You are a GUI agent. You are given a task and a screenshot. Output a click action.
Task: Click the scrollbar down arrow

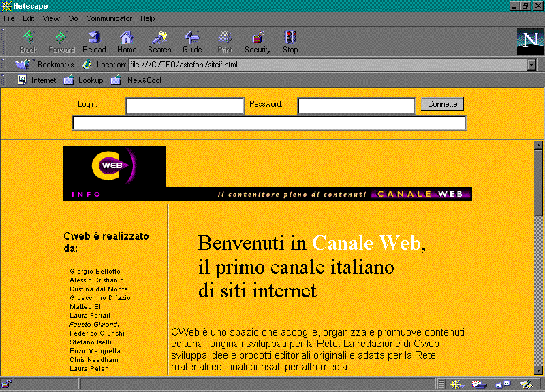538,370
